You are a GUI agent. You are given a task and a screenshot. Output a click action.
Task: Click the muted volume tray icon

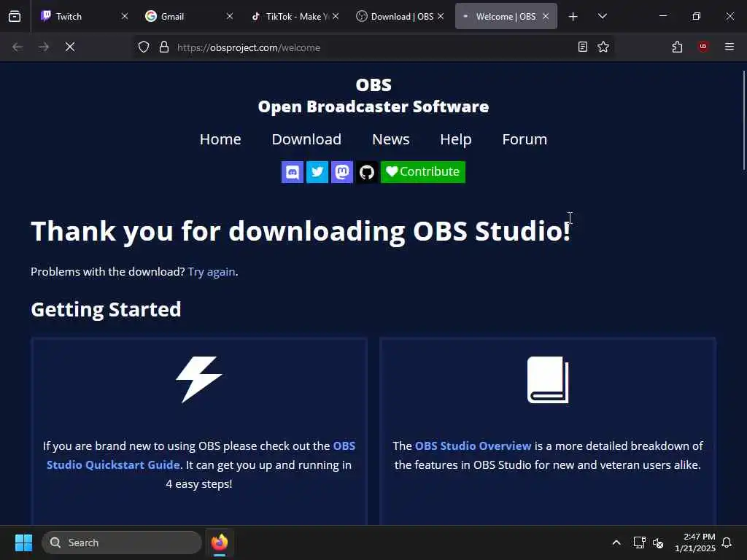pos(658,542)
